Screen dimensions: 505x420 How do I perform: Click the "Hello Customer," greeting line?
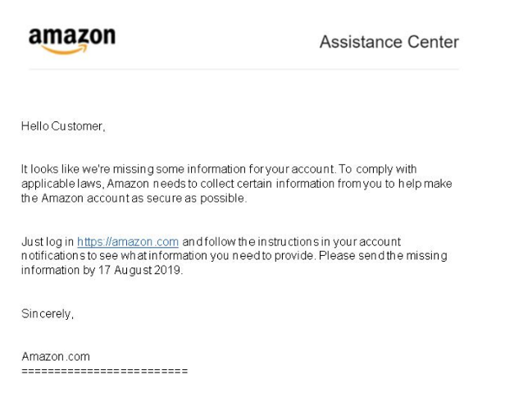pyautogui.click(x=64, y=127)
